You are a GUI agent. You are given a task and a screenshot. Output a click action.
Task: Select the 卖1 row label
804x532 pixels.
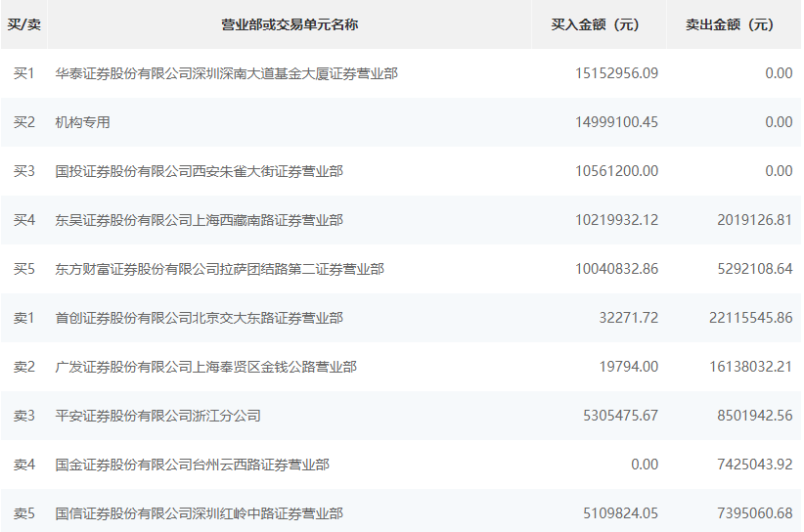(x=24, y=318)
